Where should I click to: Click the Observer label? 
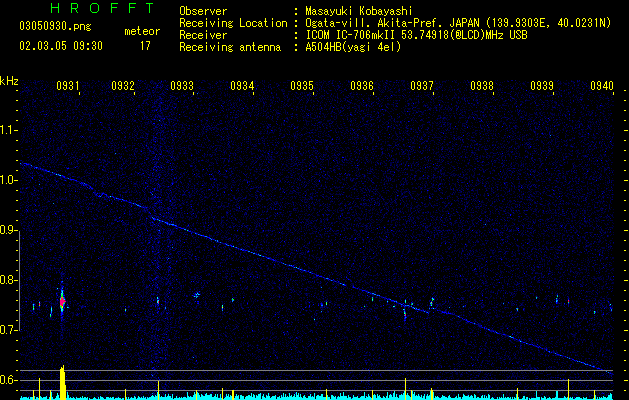(x=203, y=11)
